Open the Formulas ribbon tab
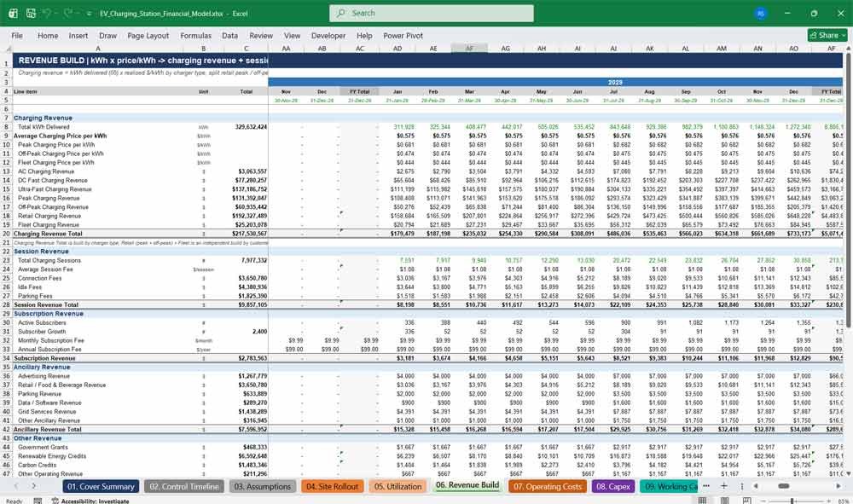 pyautogui.click(x=196, y=35)
